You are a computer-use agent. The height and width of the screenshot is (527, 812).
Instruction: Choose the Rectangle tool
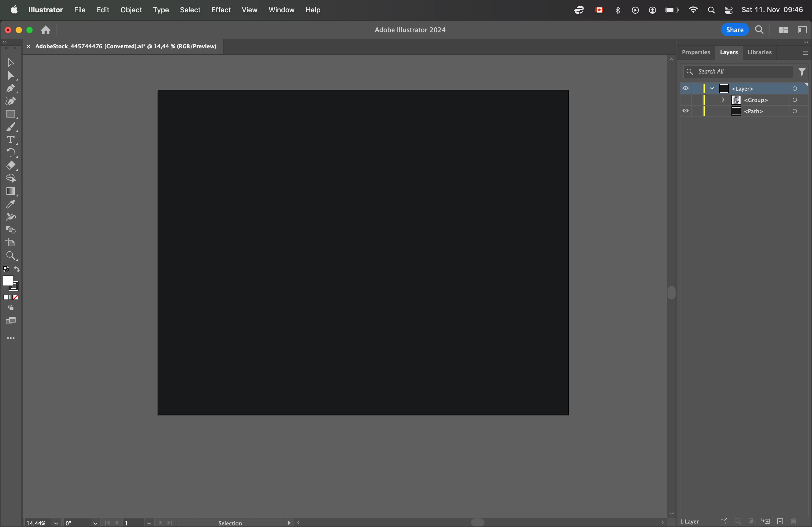(x=10, y=114)
